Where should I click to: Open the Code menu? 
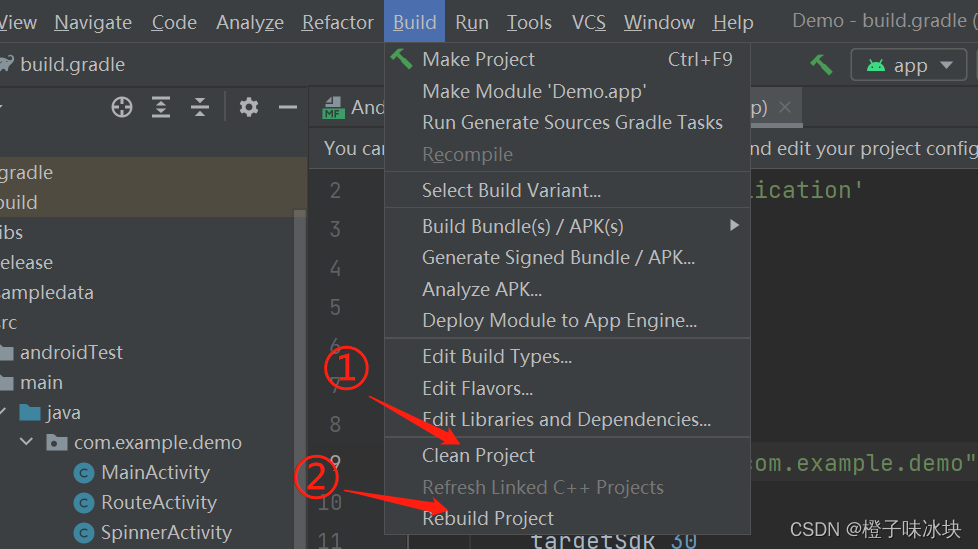coord(174,22)
